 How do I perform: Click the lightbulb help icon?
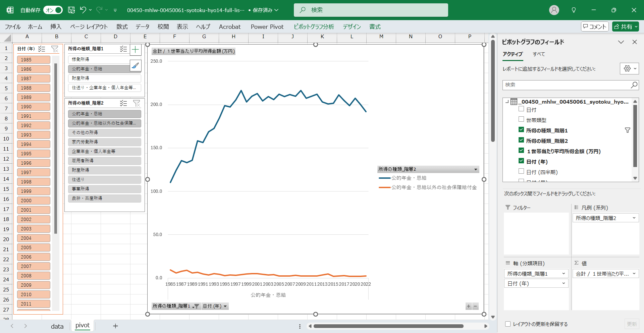574,10
